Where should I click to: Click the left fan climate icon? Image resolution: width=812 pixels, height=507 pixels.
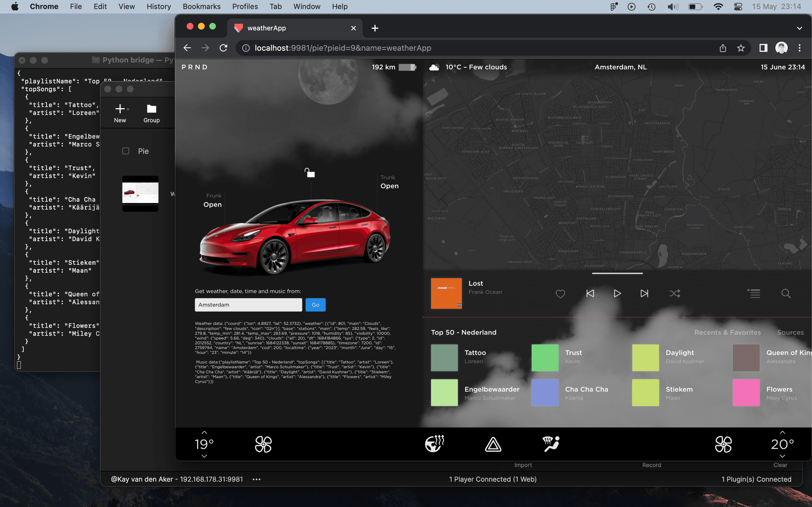(264, 444)
